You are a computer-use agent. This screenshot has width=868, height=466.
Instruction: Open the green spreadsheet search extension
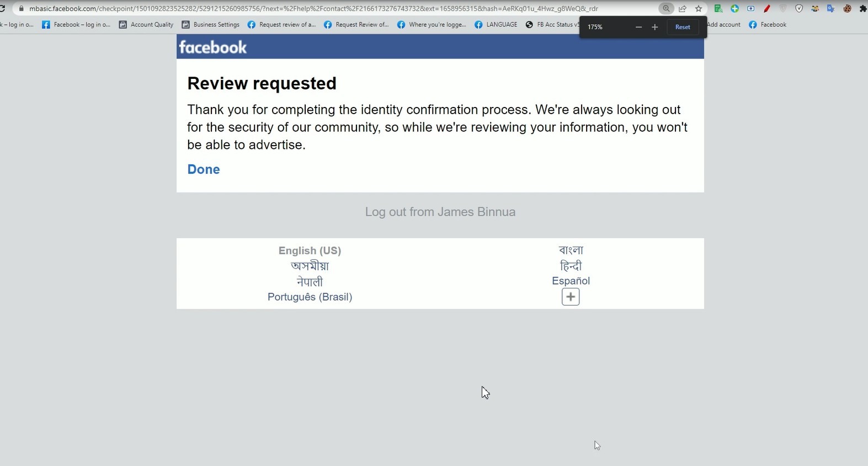tap(718, 9)
